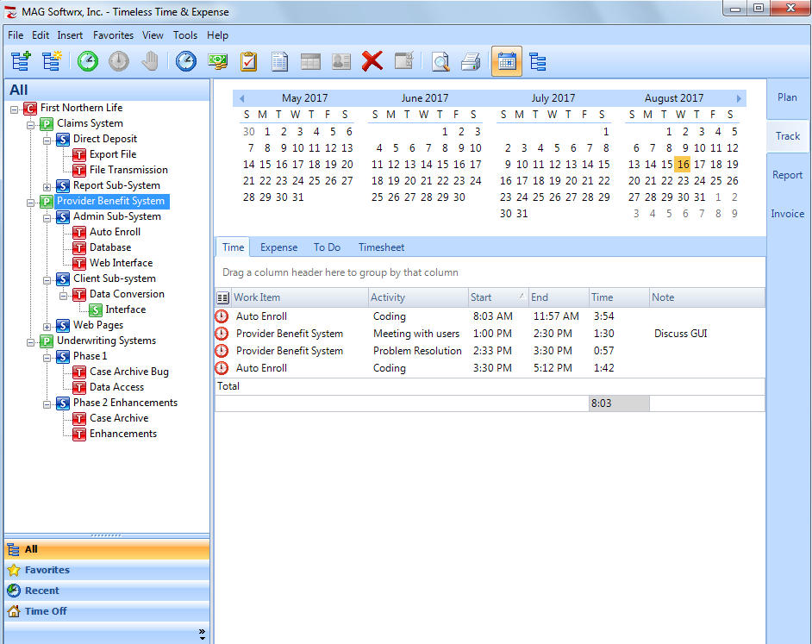Select the Time Off navigation button
Viewport: 812px width, 644px height.
point(46,611)
